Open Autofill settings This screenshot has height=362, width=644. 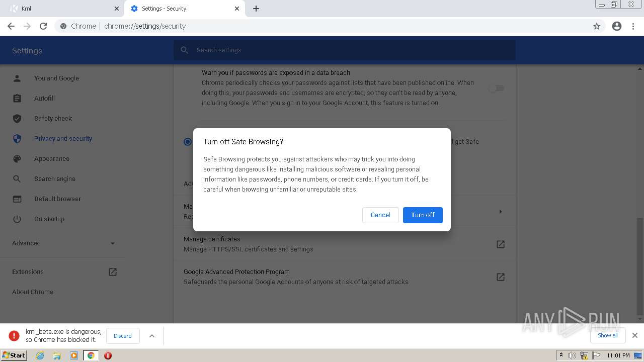pyautogui.click(x=44, y=99)
